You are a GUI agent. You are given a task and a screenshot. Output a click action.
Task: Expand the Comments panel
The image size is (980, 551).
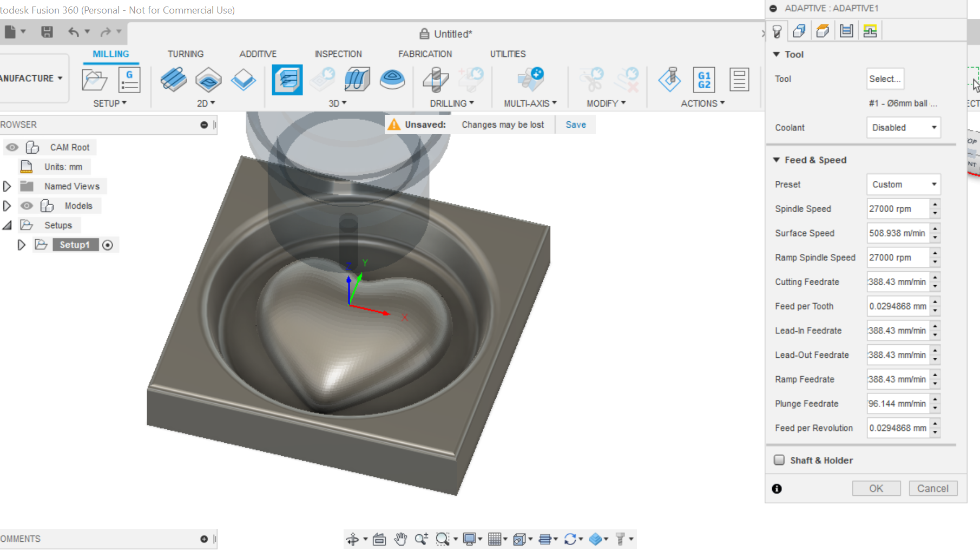[x=204, y=539]
